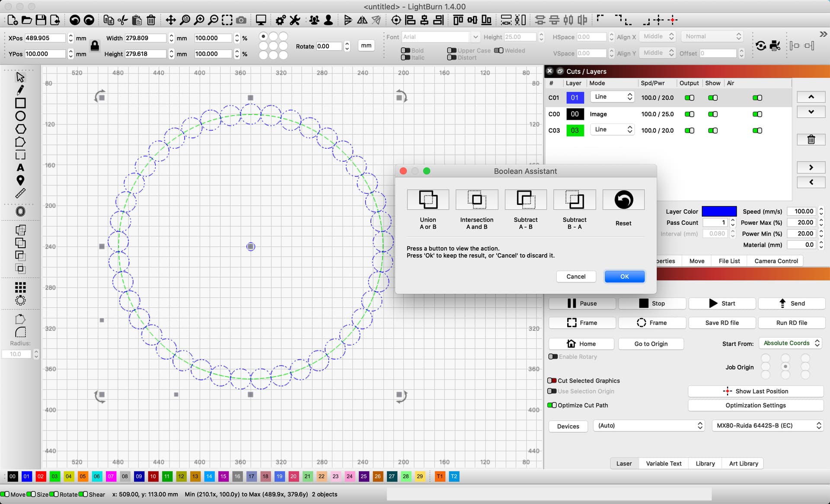This screenshot has width=830, height=504.
Task: Capture workspace with the camera toolbar icon
Action: [241, 20]
